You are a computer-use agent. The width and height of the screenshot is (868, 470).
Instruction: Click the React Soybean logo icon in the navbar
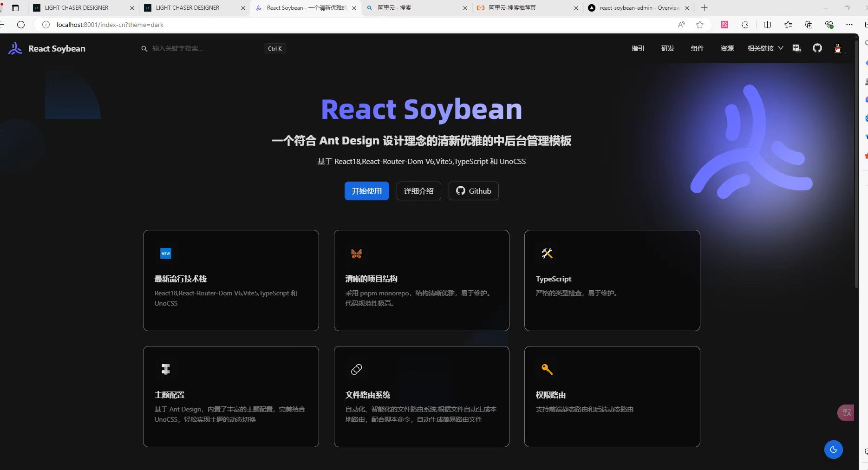click(x=15, y=48)
